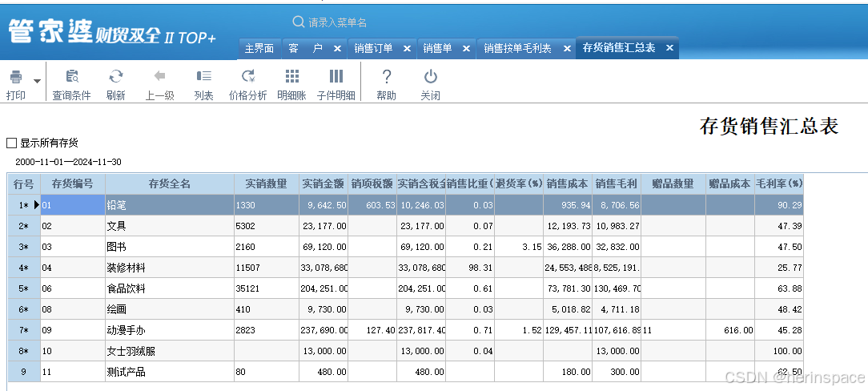Image resolution: width=868 pixels, height=391 pixels.
Task: Click the 603.53 tax cell for 铅笔
Action: 372,205
